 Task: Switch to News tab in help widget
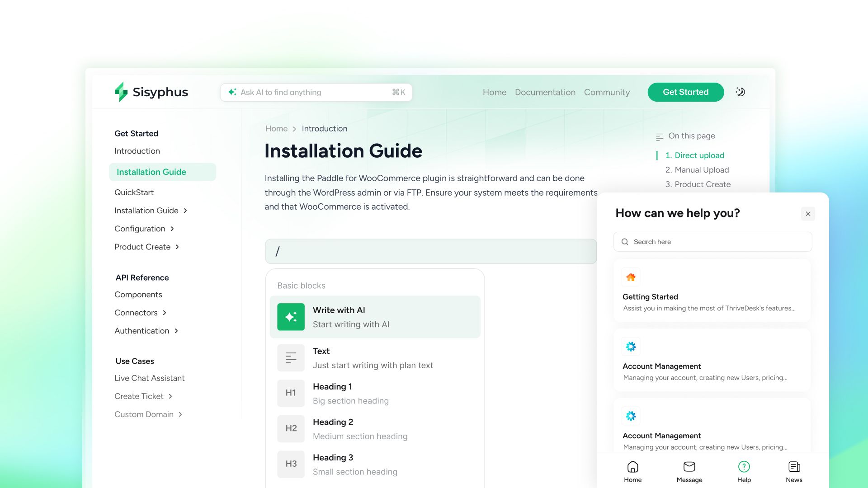coord(794,472)
